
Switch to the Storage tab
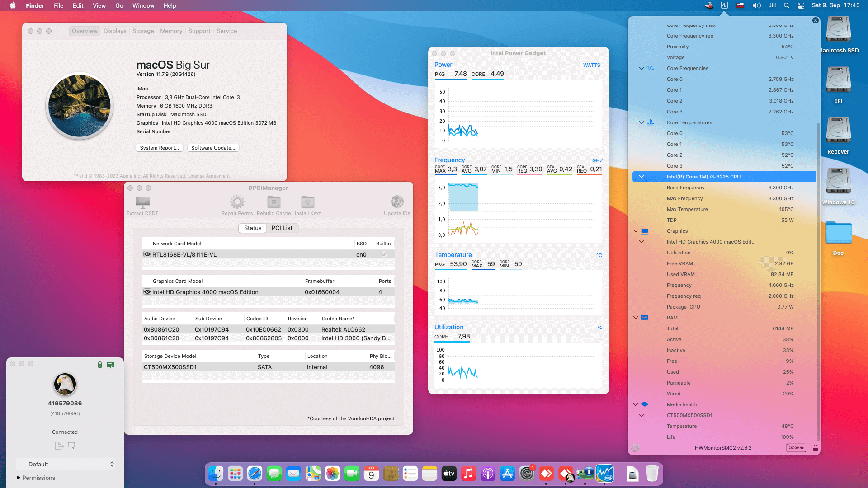143,31
